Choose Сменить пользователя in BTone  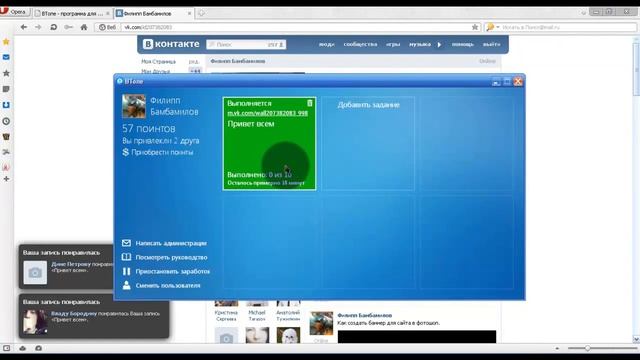coord(168,286)
